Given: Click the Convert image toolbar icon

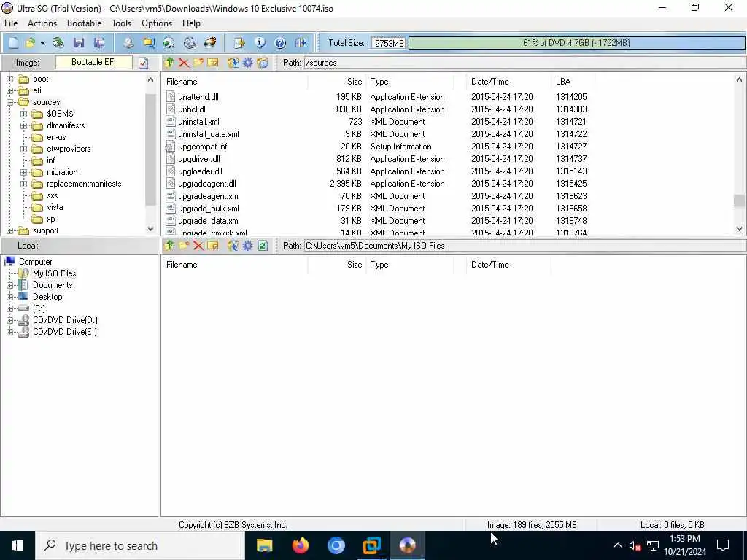Looking at the screenshot, I should [x=169, y=43].
